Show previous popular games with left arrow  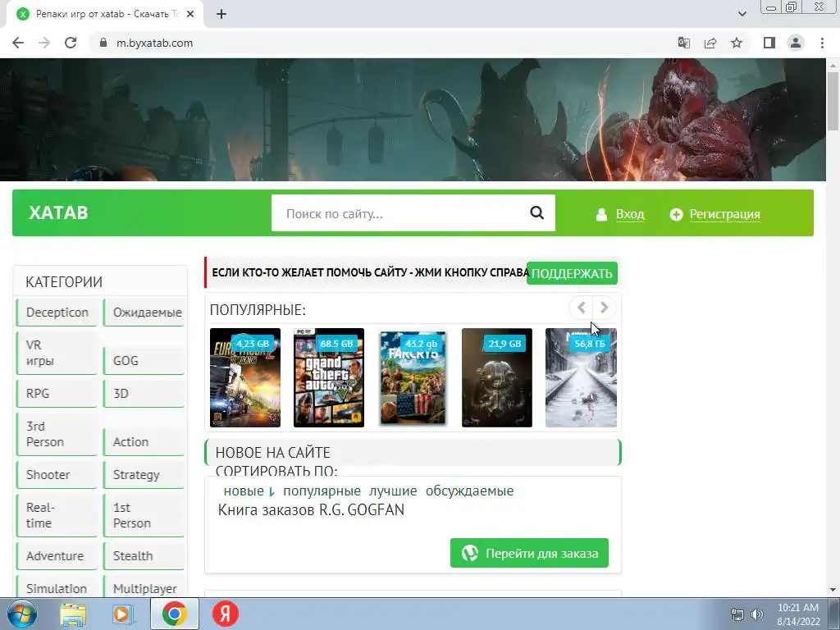(x=582, y=308)
